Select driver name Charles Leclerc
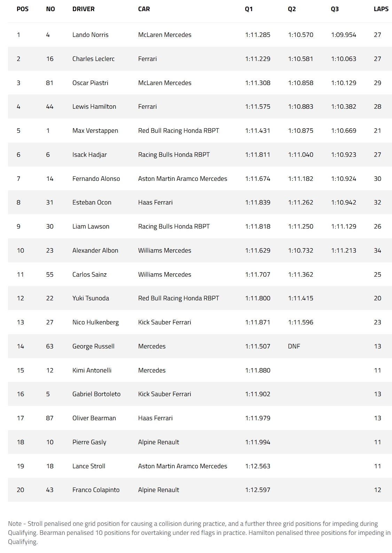Image resolution: width=392 pixels, height=553 pixels. [93, 59]
